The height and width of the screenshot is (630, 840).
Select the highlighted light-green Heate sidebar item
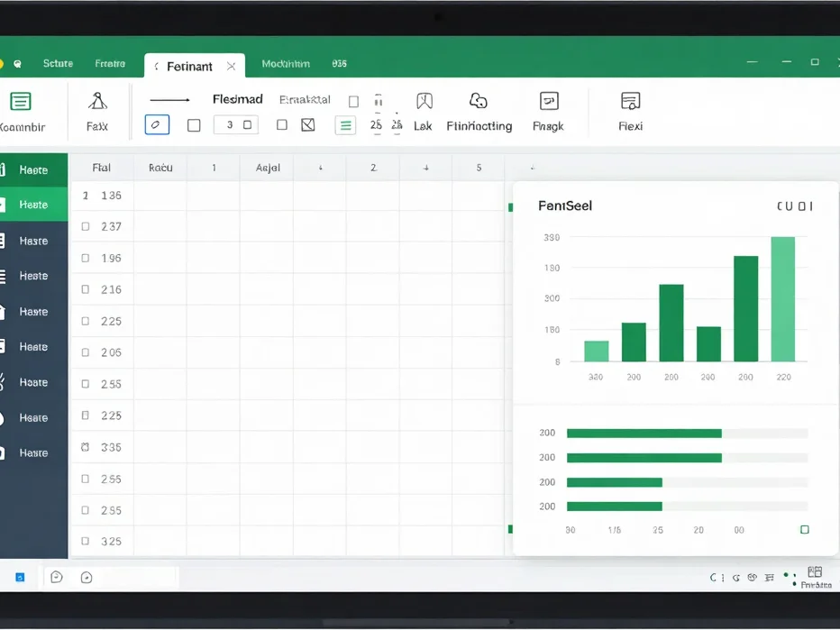(33, 205)
